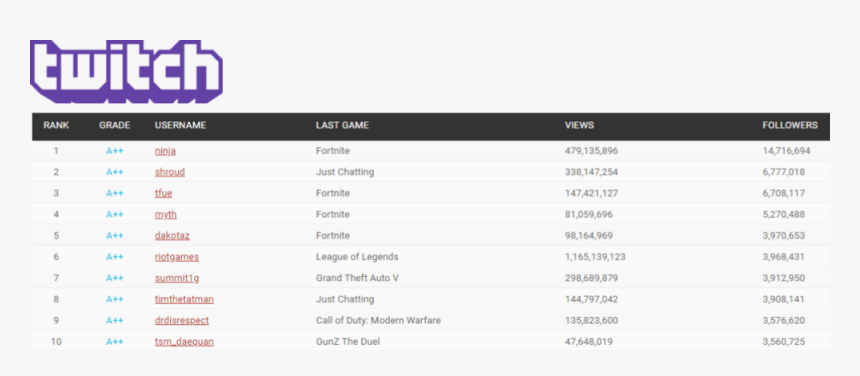Select followers value 14,716,694
This screenshot has width=860, height=376.
point(787,151)
